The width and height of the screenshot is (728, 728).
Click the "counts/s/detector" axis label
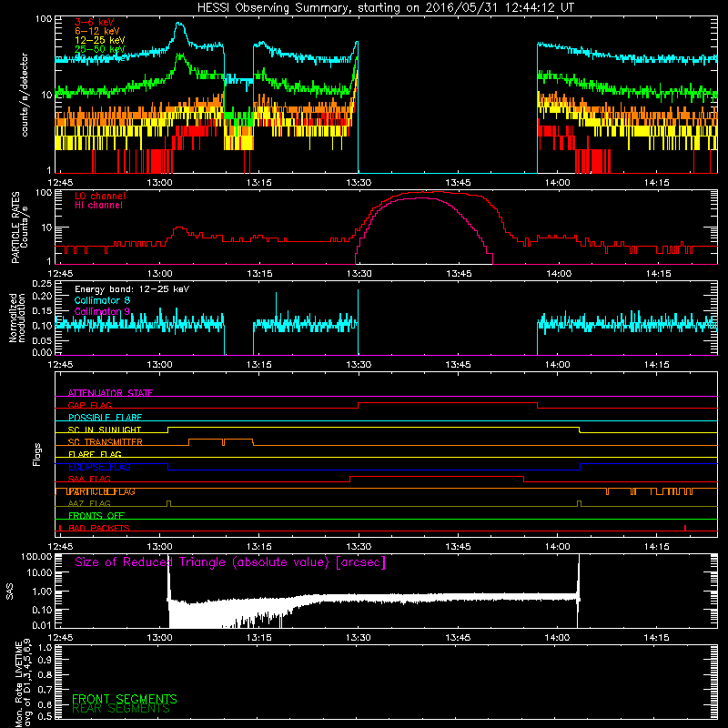coord(25,95)
